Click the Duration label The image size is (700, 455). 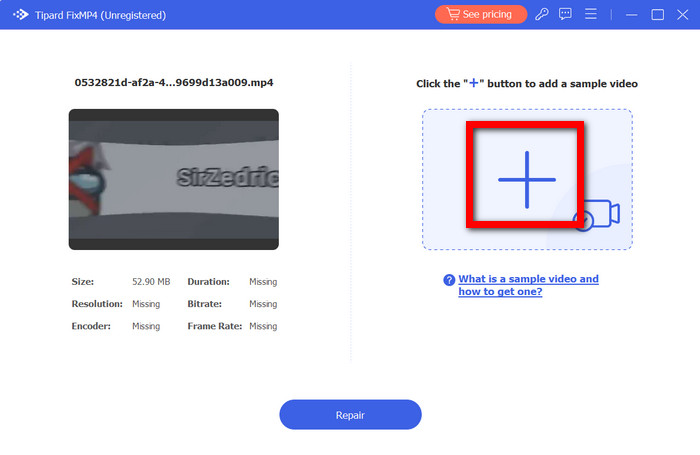click(208, 282)
